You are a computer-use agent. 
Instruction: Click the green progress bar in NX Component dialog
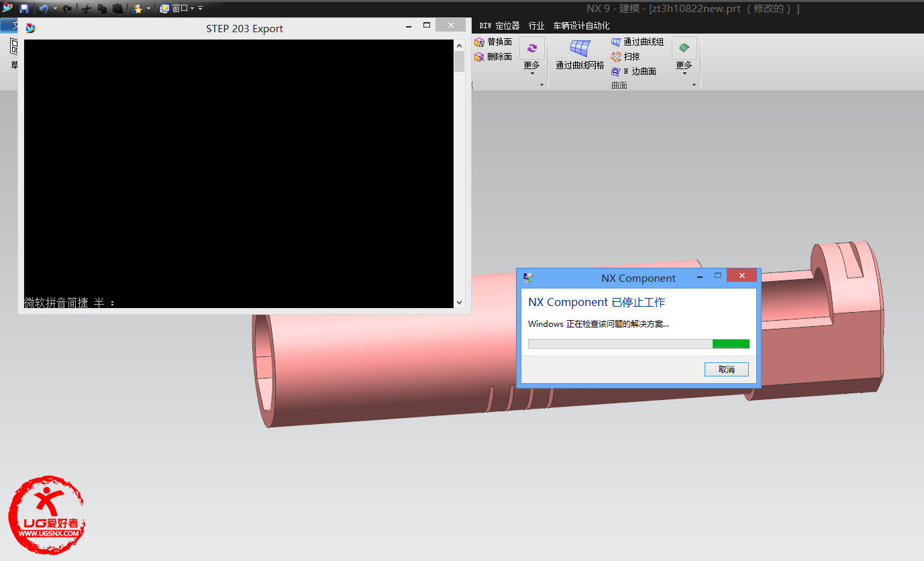tap(731, 344)
